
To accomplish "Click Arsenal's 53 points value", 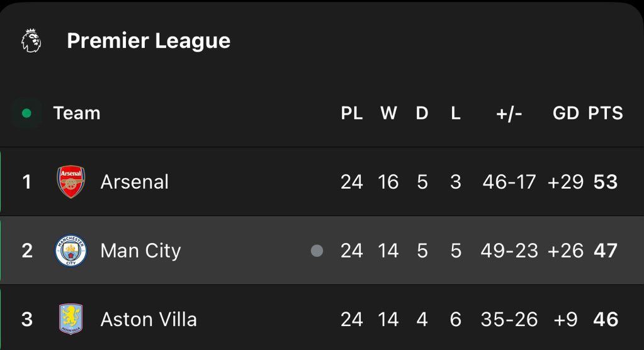I will tap(605, 182).
